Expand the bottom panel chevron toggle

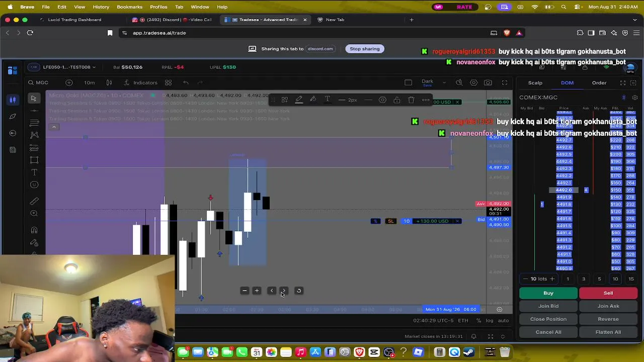502,336
